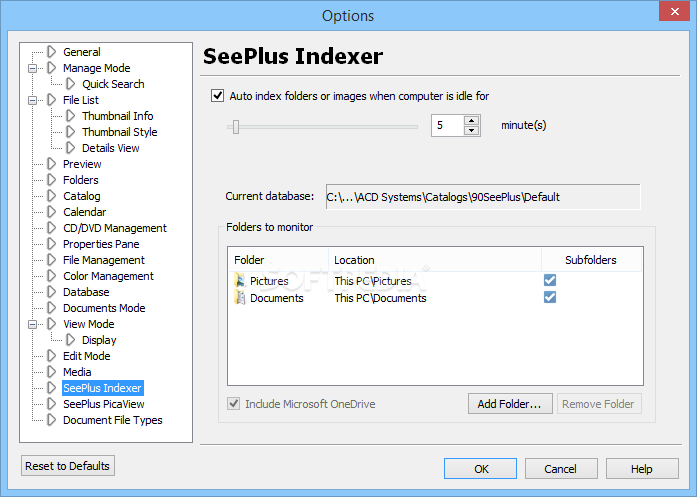
Task: Click the triangle icon beside Thumbnail Style
Action: [x=71, y=132]
